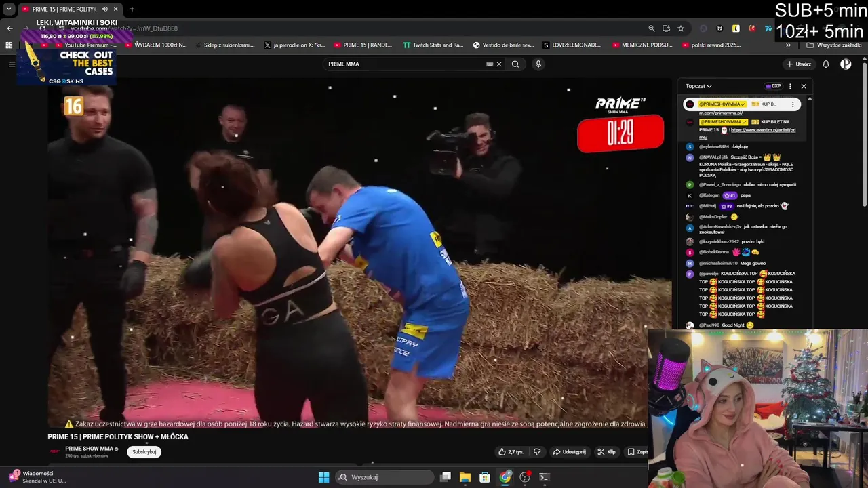Open Microsoft Store from the taskbar
Screen dimensions: 868x488
pyautogui.click(x=485, y=477)
